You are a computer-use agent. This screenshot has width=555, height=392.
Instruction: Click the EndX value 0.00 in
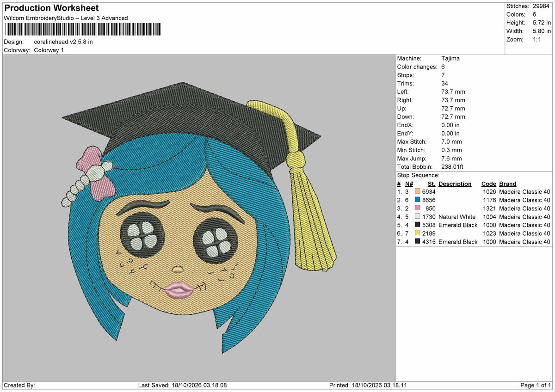[450, 125]
